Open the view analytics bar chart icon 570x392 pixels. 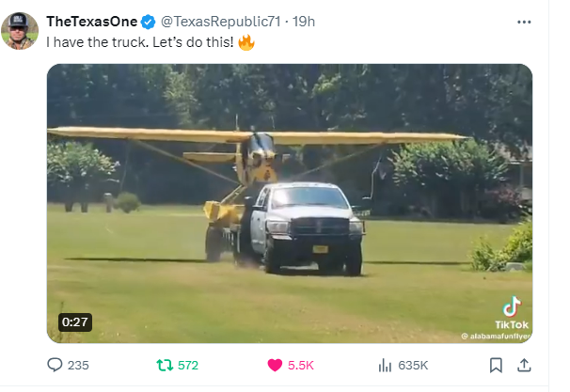(385, 365)
